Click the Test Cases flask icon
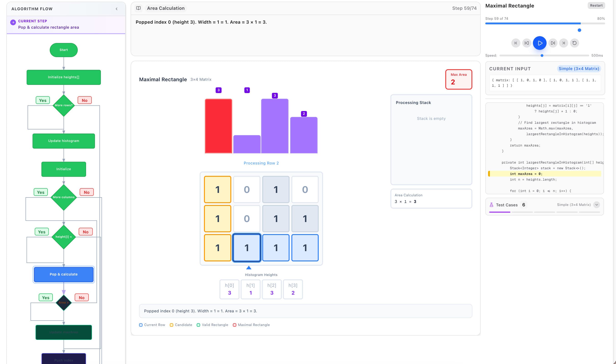 491,205
